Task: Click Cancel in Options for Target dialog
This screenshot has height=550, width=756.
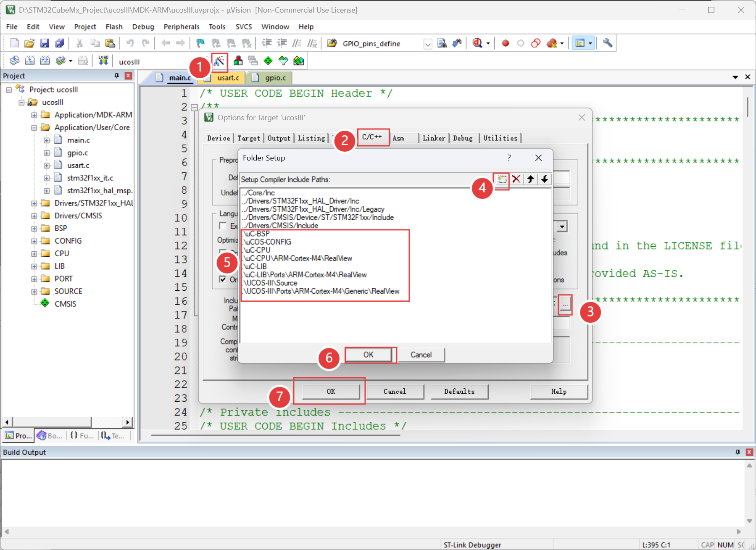Action: click(395, 392)
